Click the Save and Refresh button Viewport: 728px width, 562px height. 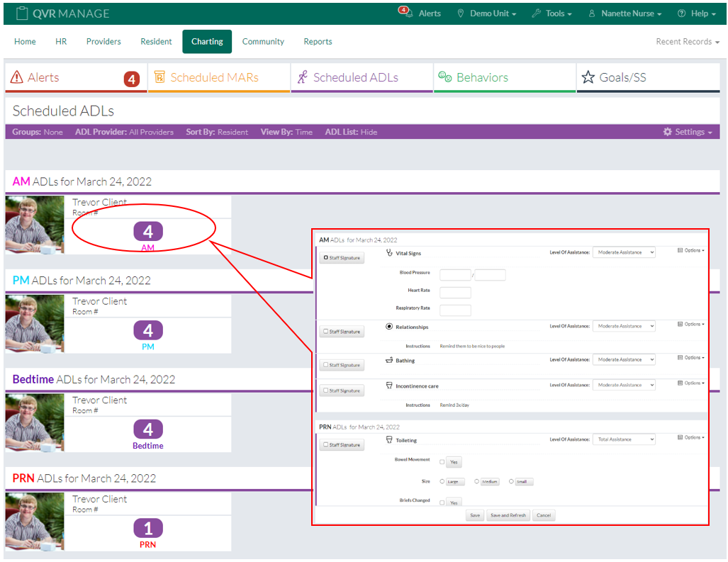508,515
